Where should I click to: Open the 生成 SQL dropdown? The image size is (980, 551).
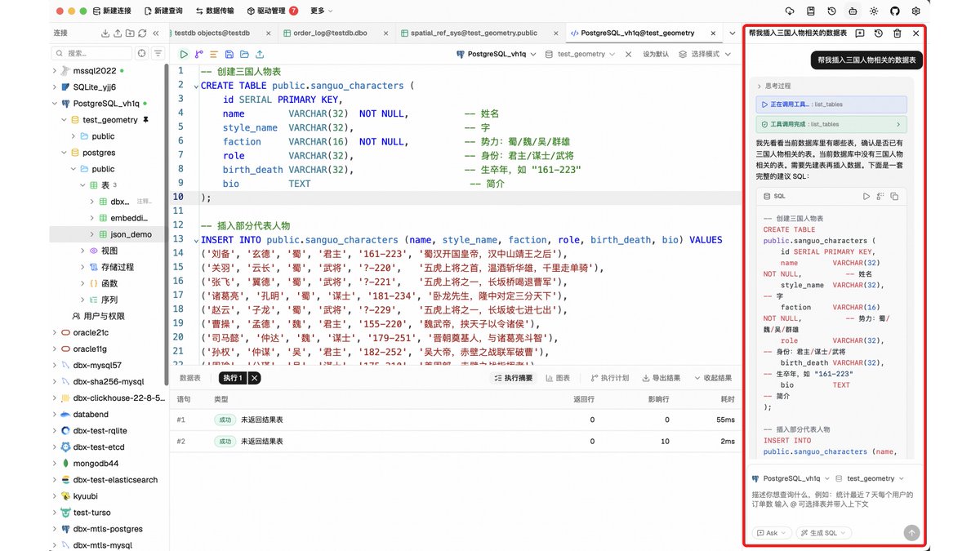pos(824,532)
